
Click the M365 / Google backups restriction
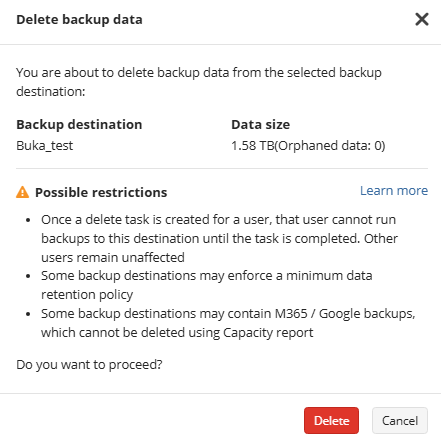point(228,323)
